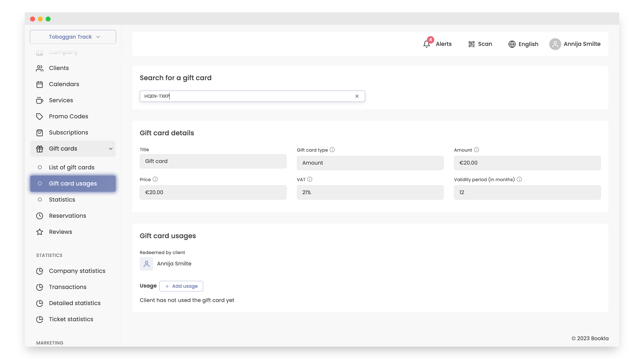Click the Price info icon
Viewport: 644px width, 359px height.
pos(155,179)
